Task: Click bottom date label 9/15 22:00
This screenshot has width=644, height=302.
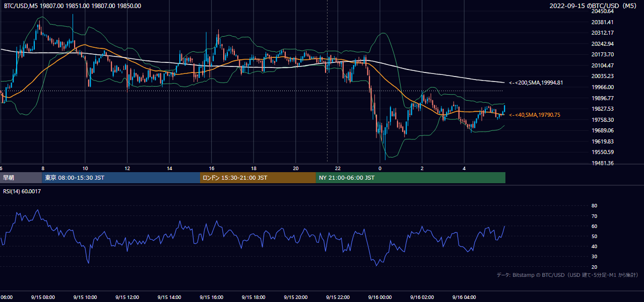Action: pos(338,297)
